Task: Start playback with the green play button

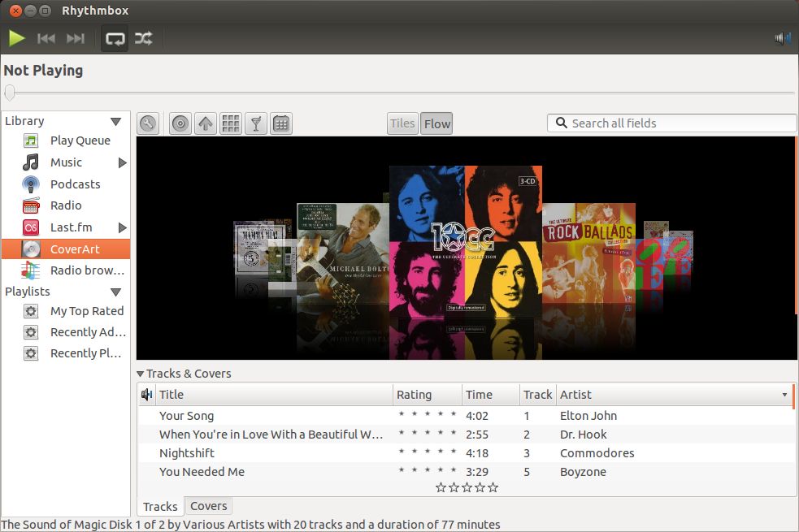Action: [17, 38]
